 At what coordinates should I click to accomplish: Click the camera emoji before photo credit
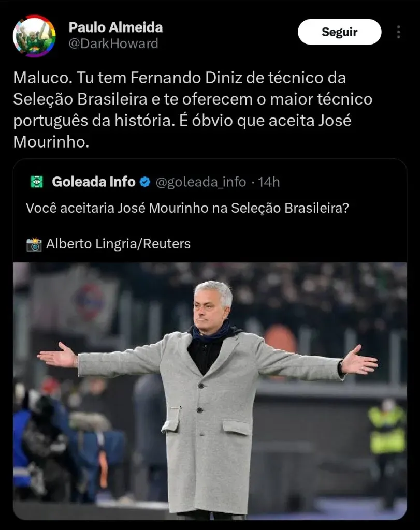34,244
